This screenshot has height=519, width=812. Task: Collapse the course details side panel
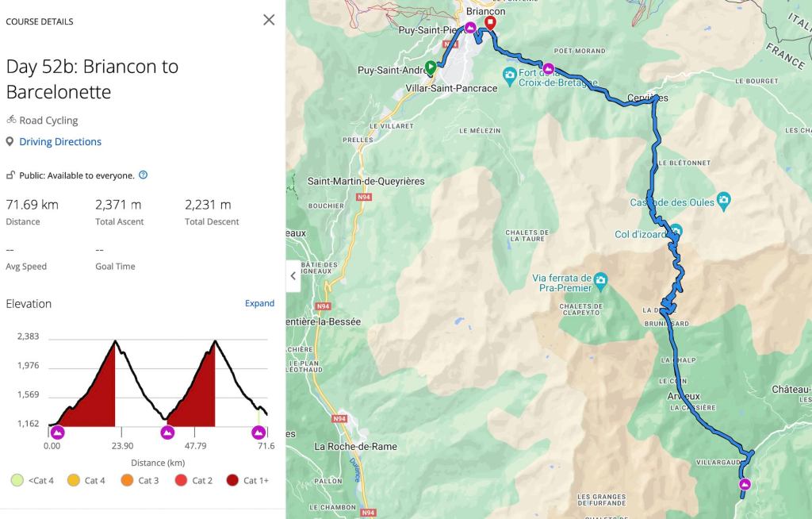(293, 276)
